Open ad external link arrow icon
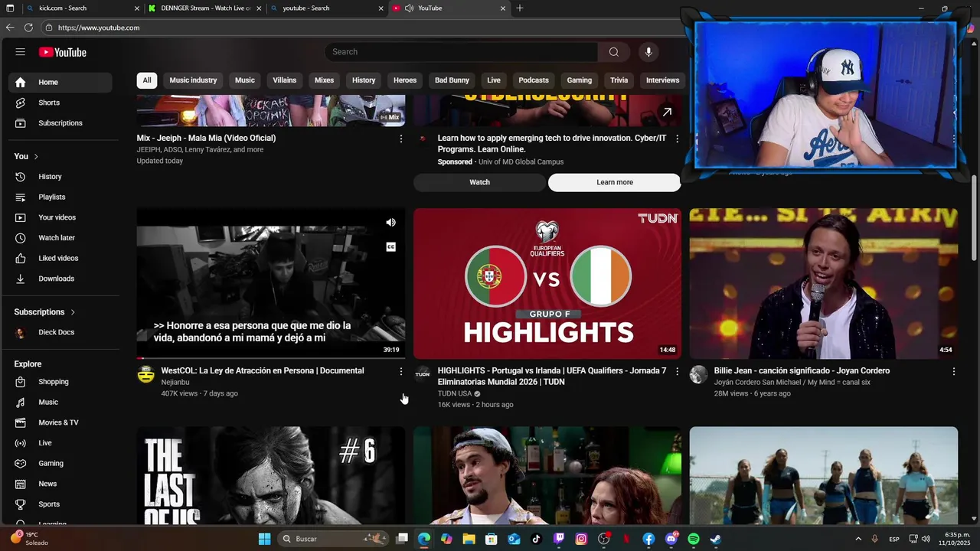Screen dimensions: 980x551 [667, 112]
